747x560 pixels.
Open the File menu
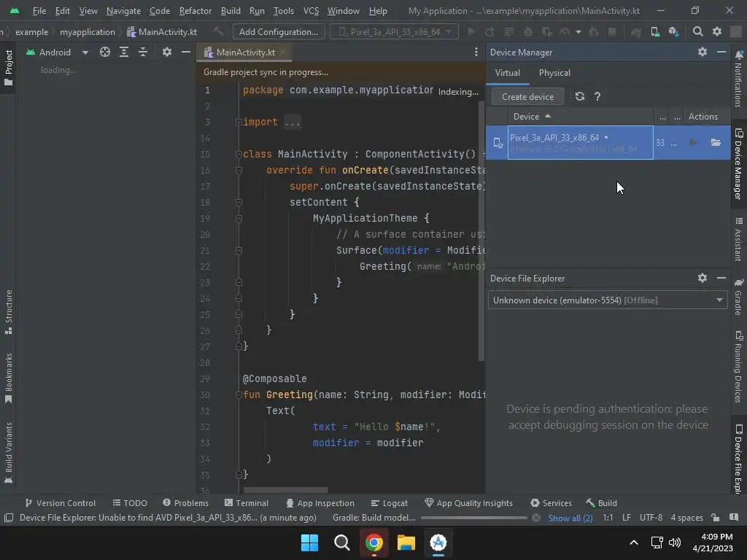pyautogui.click(x=39, y=10)
